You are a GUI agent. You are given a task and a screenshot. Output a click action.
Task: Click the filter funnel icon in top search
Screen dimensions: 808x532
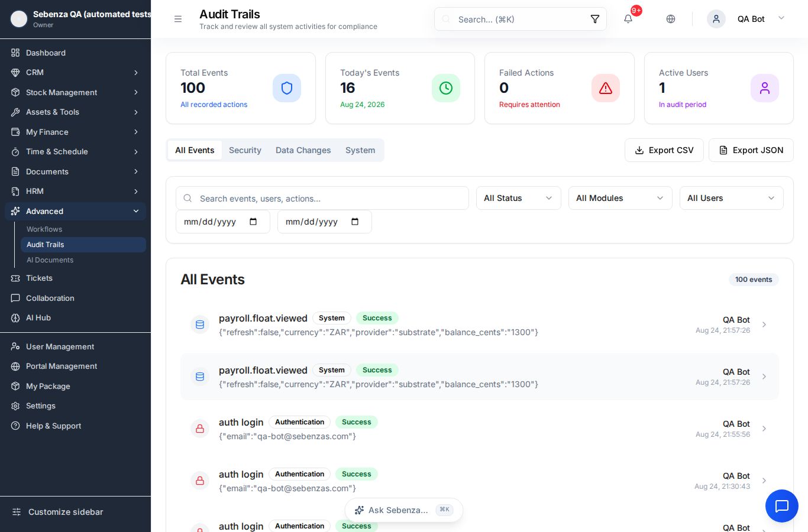595,19
